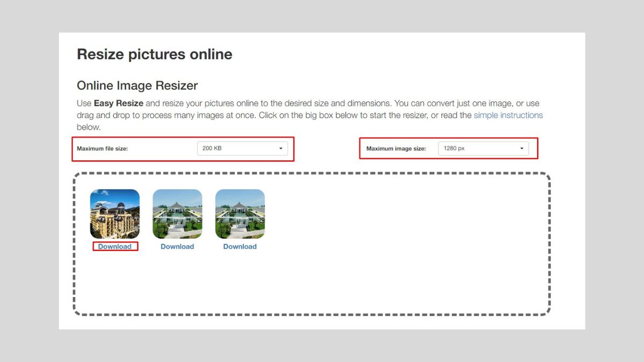Click Download under the middle resort image

(x=177, y=247)
